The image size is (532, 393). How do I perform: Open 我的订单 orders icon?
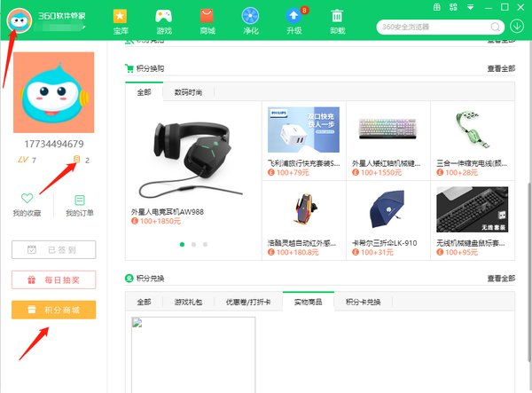click(x=80, y=200)
